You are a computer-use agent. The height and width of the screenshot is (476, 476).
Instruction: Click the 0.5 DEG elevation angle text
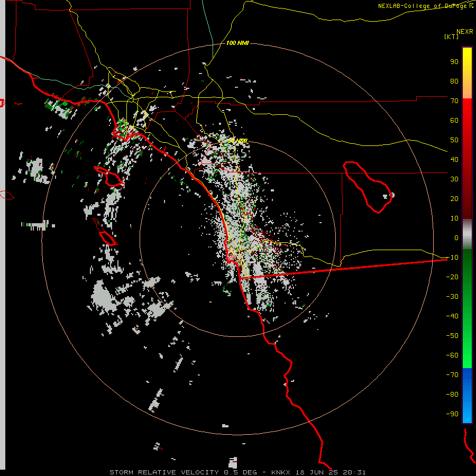click(241, 472)
